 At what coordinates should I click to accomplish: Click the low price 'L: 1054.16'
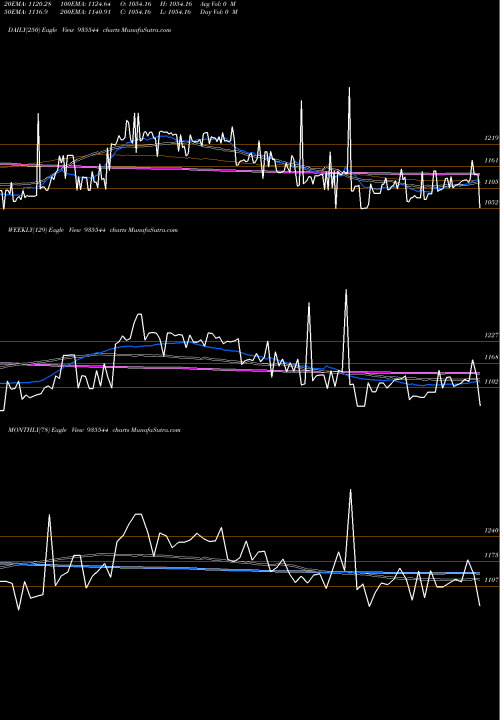point(176,12)
